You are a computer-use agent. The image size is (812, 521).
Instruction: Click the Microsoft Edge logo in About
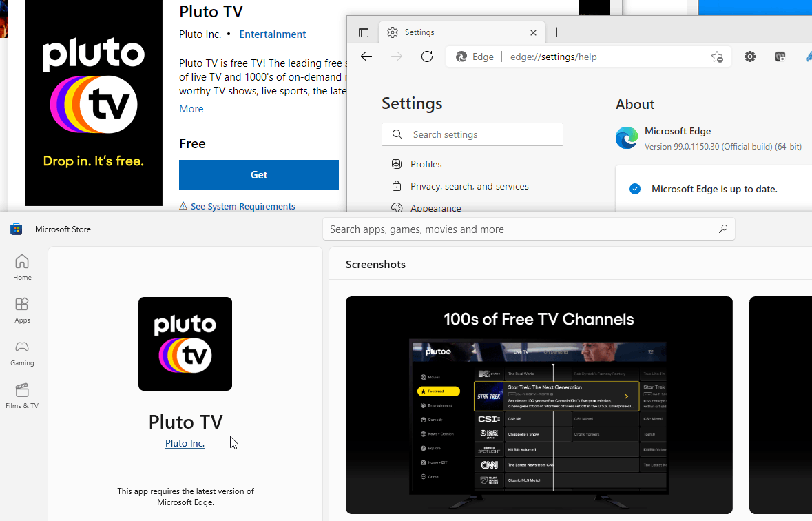click(627, 138)
